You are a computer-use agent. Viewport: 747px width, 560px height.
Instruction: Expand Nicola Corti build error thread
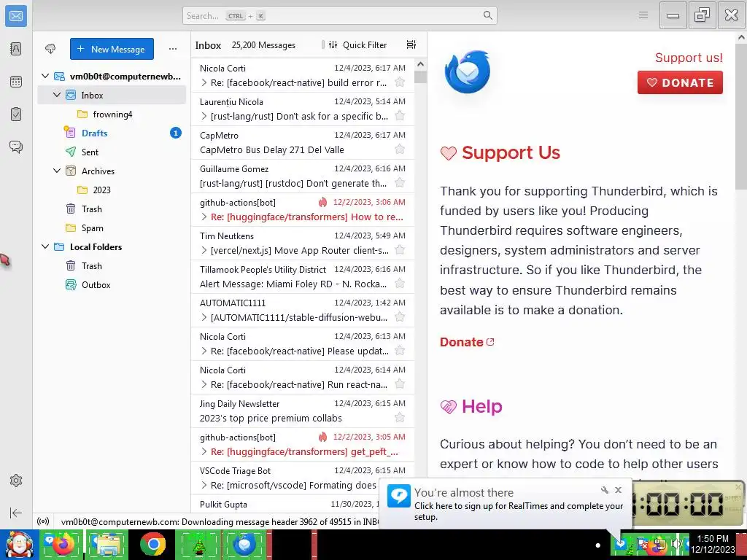[204, 82]
